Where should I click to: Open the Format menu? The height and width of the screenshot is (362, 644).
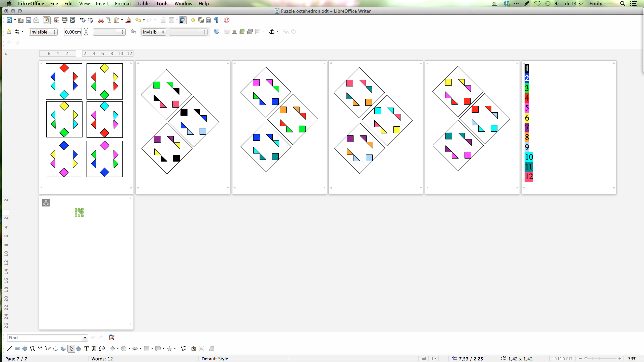[x=123, y=4]
